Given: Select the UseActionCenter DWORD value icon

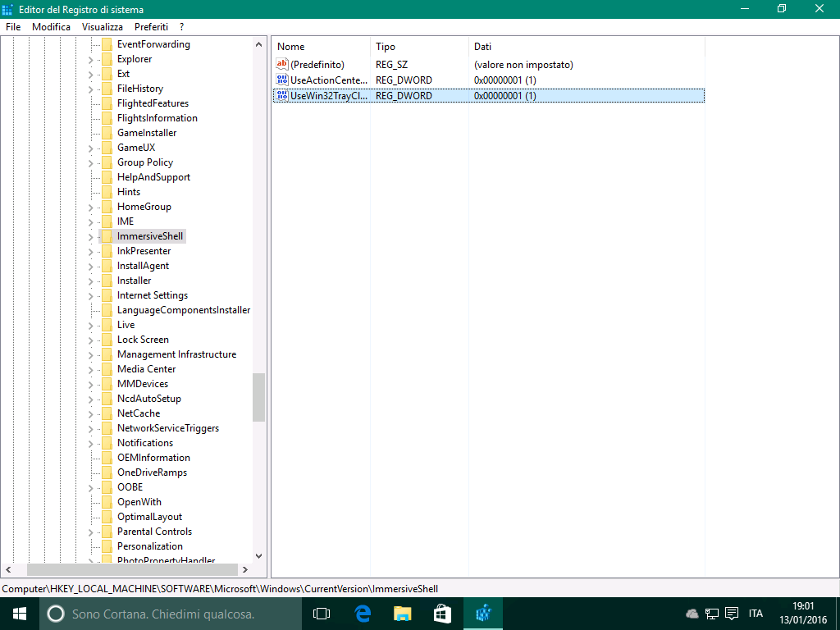Looking at the screenshot, I should coord(282,80).
